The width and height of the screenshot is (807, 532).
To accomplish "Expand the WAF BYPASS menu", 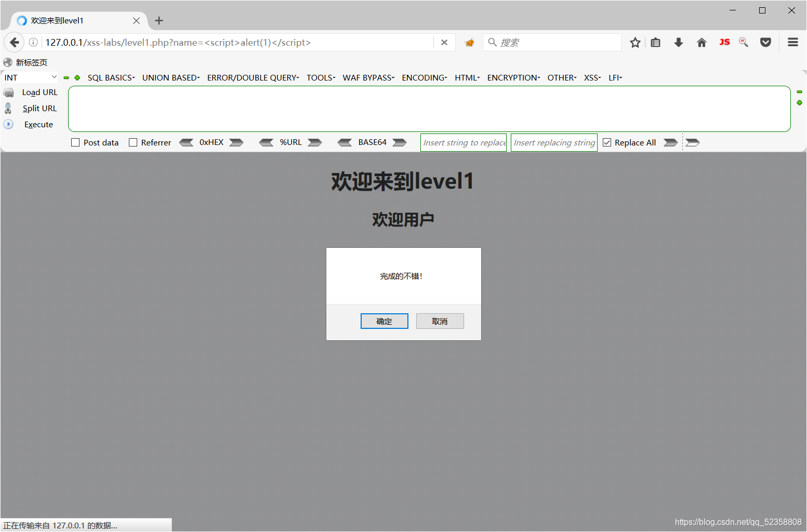I will [368, 78].
